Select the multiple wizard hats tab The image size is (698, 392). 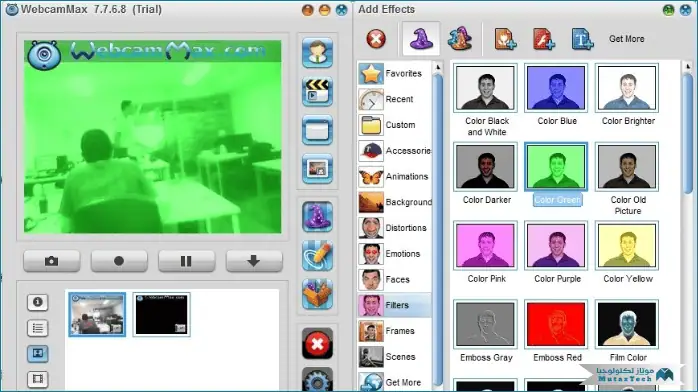pos(460,39)
